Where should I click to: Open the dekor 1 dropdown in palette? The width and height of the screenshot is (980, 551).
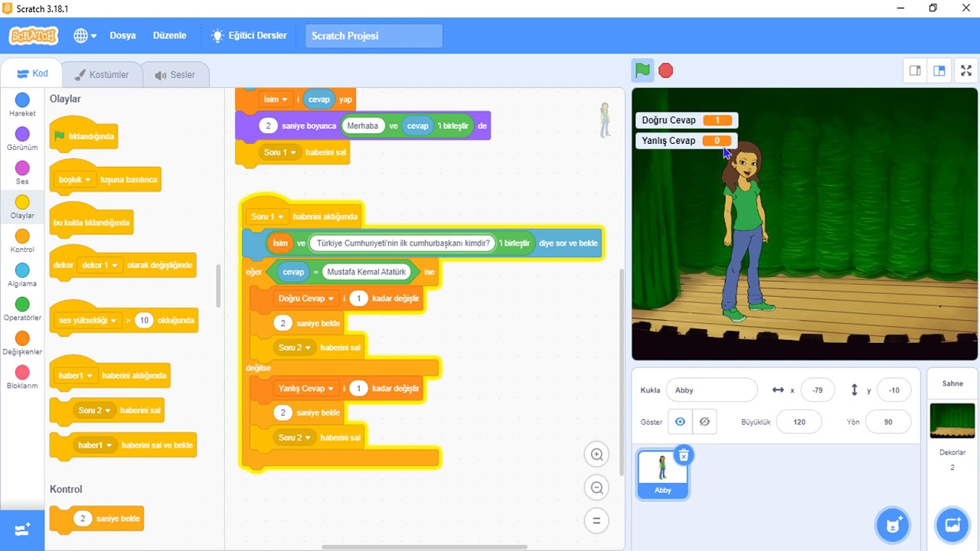coord(101,265)
